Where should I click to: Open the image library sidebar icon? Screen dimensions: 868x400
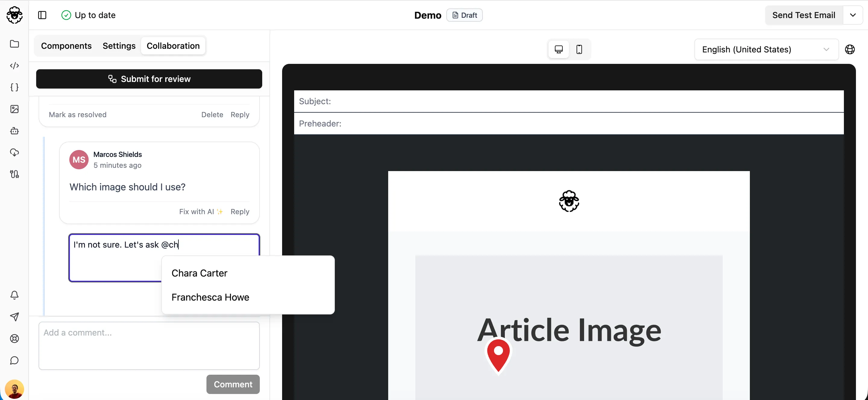pyautogui.click(x=14, y=109)
